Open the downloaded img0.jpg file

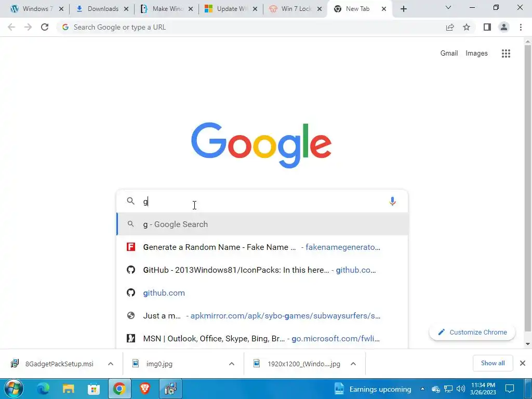point(159,364)
